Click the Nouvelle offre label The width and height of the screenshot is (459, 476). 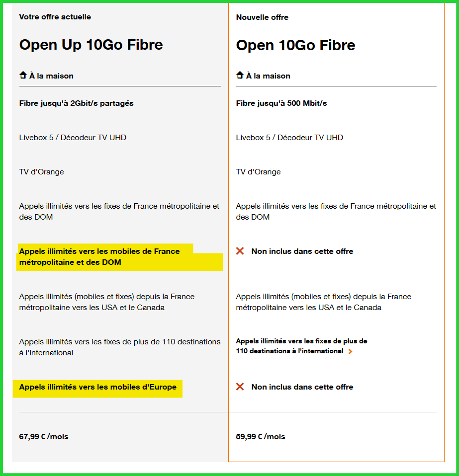pyautogui.click(x=262, y=17)
